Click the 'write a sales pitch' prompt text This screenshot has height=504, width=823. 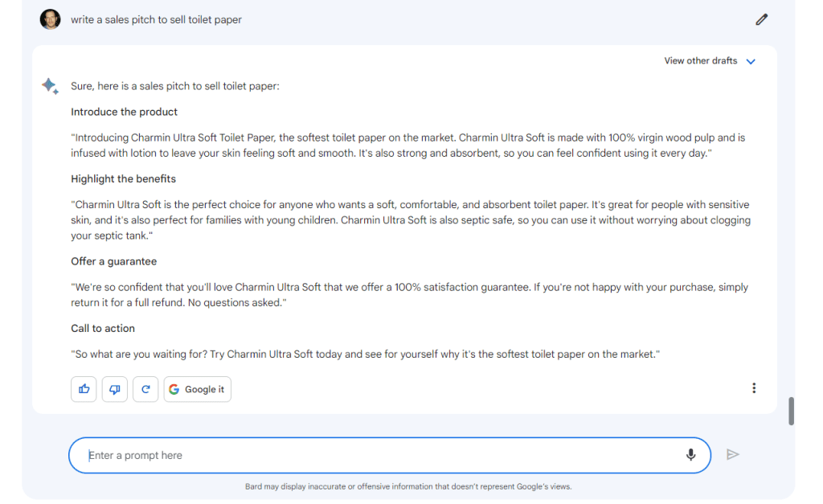pos(156,20)
